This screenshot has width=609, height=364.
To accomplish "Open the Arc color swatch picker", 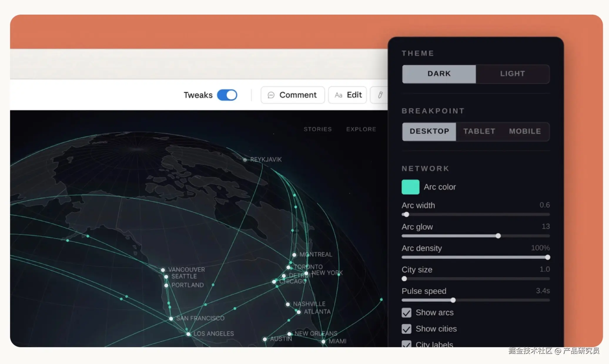I will point(410,187).
